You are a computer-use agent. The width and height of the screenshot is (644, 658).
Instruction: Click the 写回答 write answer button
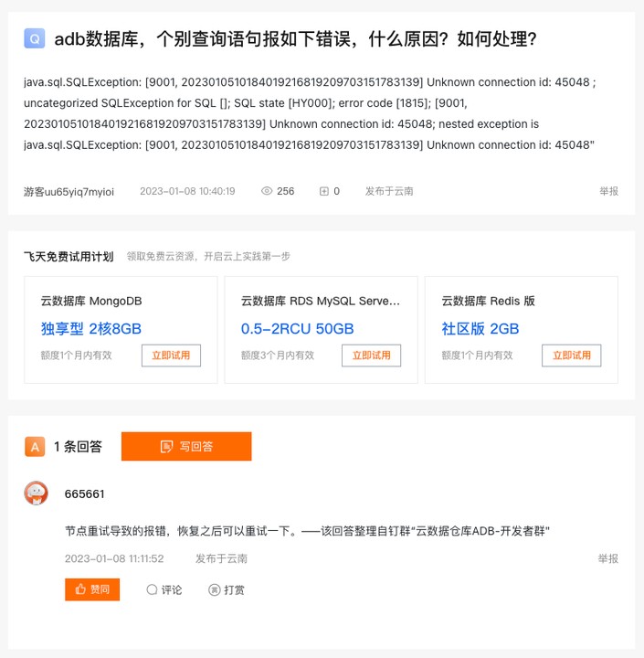pyautogui.click(x=186, y=446)
